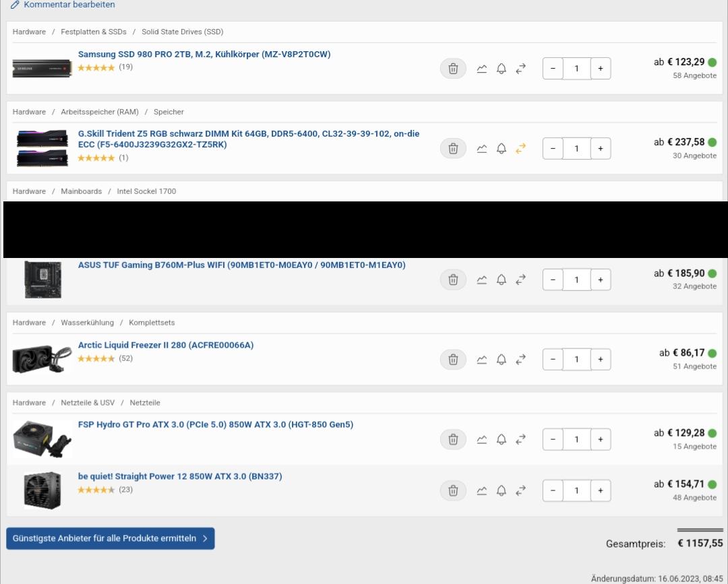Click plus for FSP Hydro GT Pro quantity
The width and height of the screenshot is (728, 584).
[x=601, y=439]
